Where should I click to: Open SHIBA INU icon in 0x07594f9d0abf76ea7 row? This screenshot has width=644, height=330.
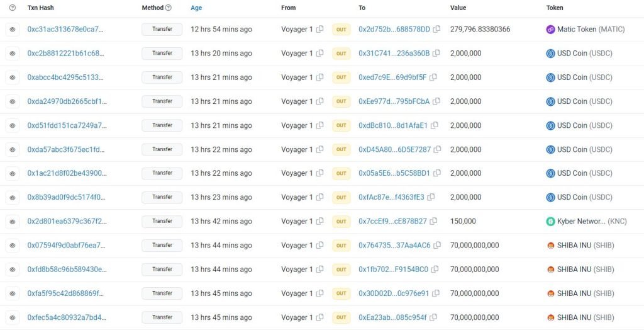coord(551,246)
